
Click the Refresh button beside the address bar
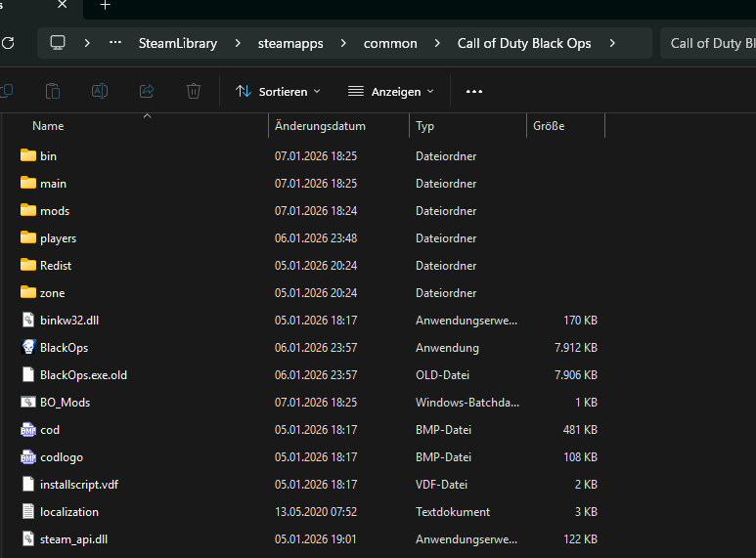pos(8,43)
